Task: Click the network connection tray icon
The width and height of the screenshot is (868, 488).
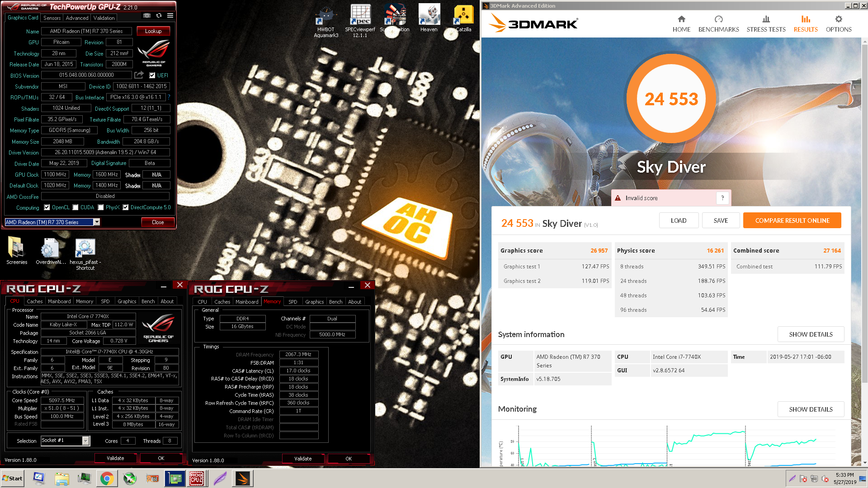Action: [x=814, y=479]
